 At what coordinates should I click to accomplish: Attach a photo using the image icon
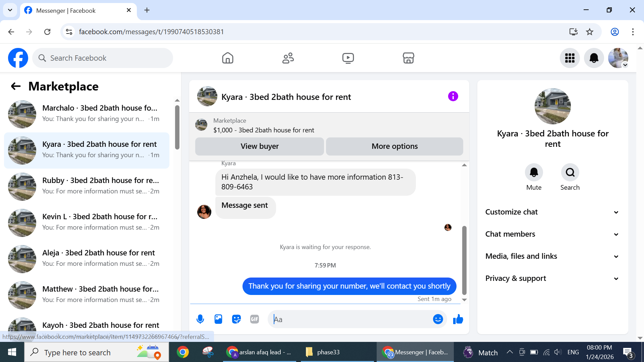pos(218,319)
